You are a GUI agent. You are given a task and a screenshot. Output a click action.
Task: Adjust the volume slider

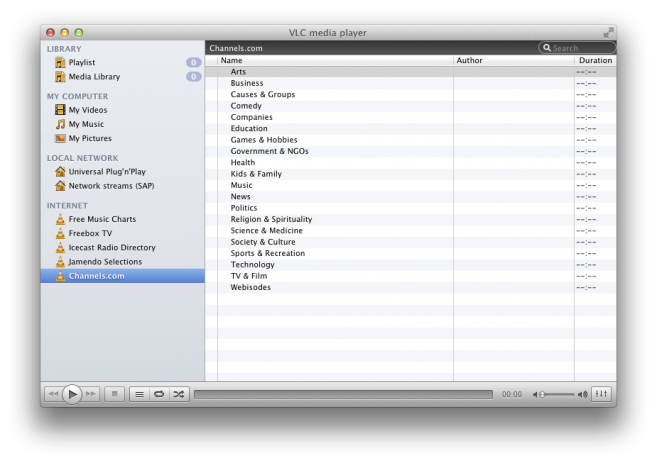coord(557,395)
